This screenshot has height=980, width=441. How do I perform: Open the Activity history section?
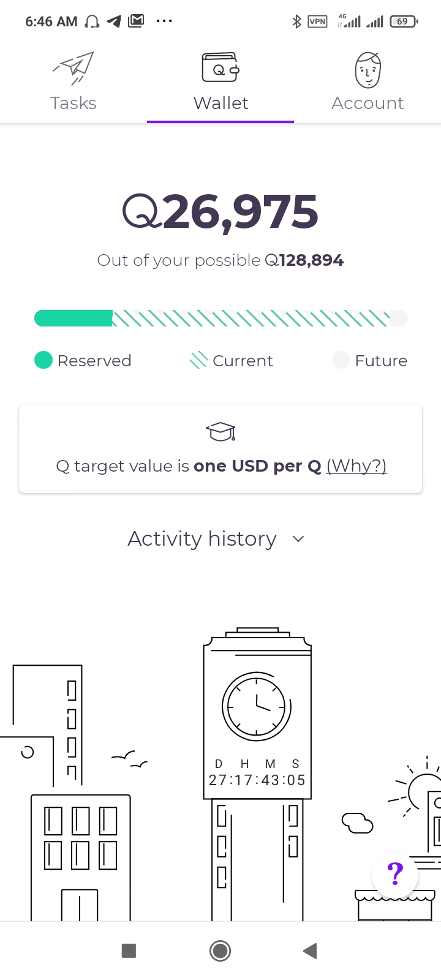point(202,539)
